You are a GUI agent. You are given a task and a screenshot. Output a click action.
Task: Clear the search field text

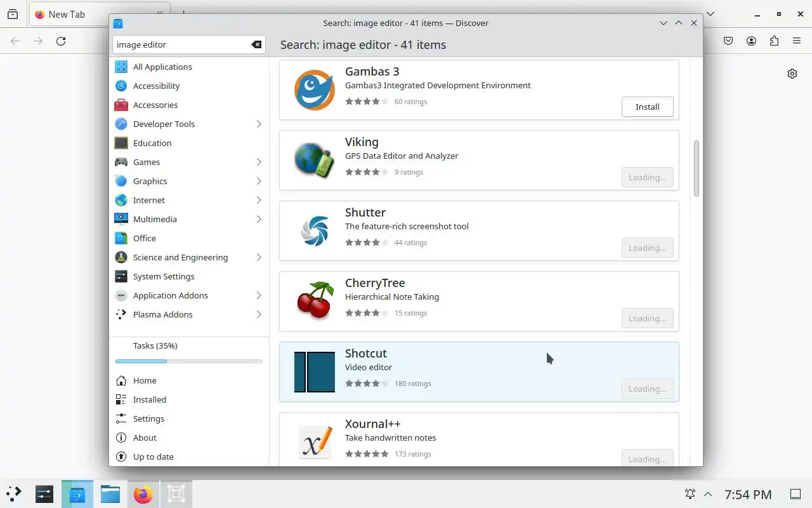(256, 44)
